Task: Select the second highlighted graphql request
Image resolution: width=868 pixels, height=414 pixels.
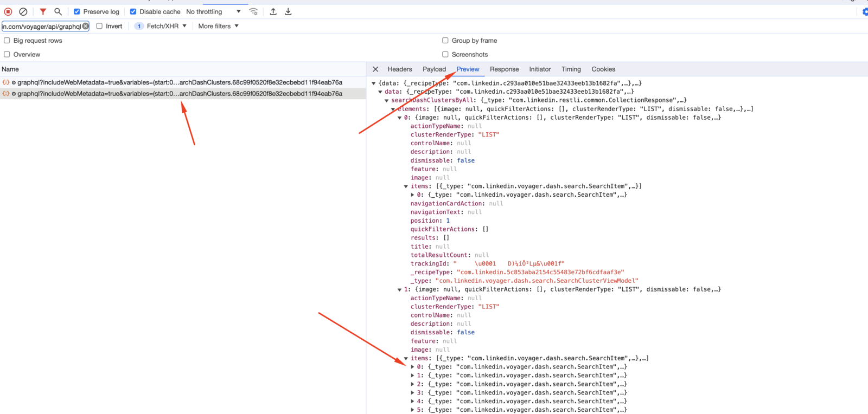Action: pyautogui.click(x=183, y=94)
